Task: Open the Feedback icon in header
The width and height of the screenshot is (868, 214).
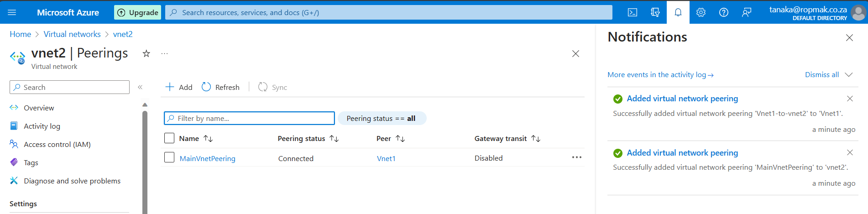Action: click(747, 12)
